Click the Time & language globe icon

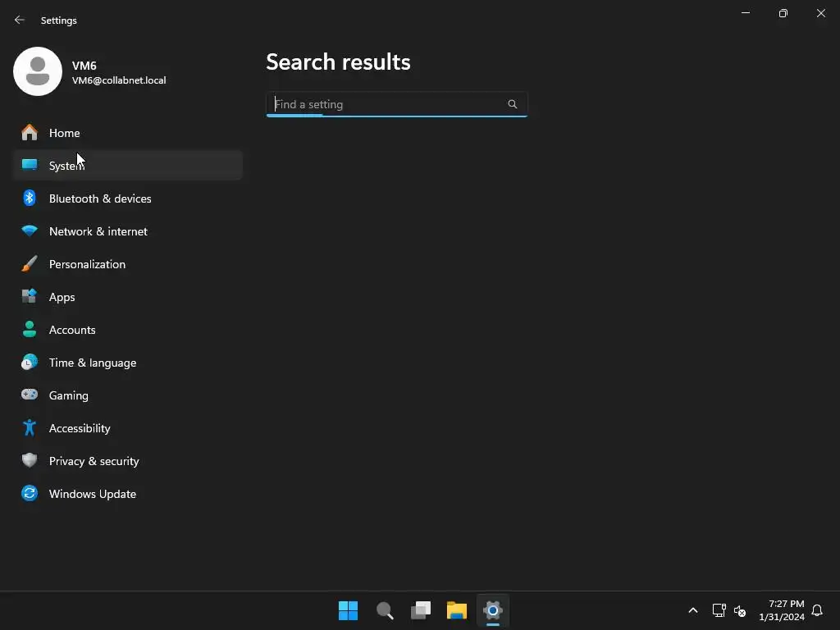[30, 362]
